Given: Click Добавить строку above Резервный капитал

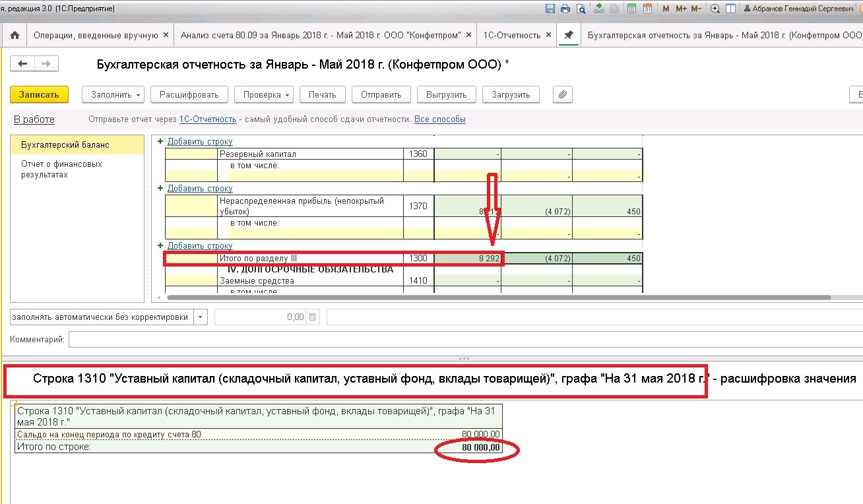Looking at the screenshot, I should click(200, 141).
